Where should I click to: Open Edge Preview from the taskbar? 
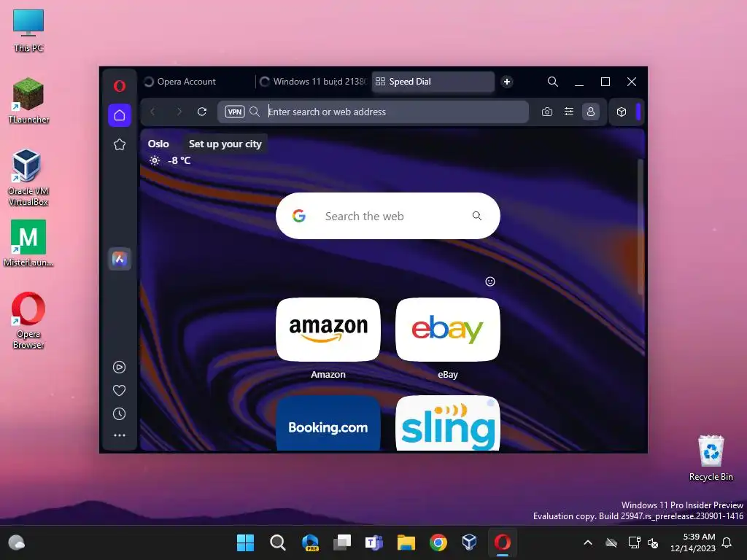[x=310, y=542]
